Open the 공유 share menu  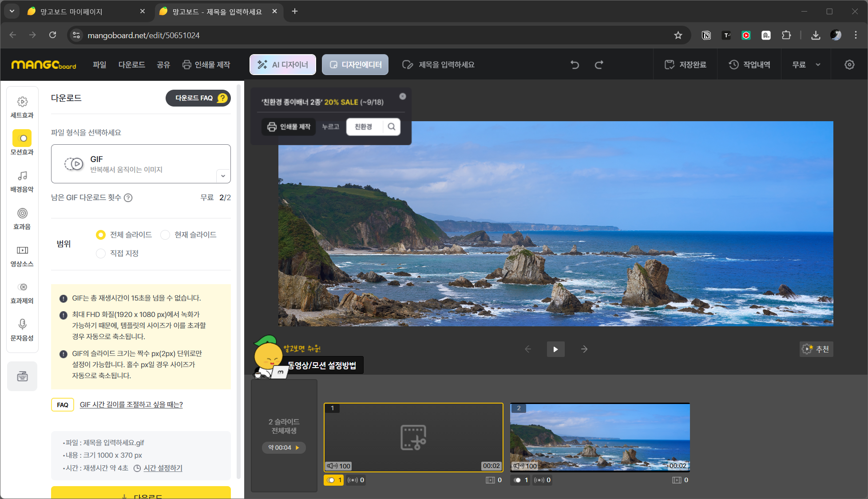pos(163,65)
